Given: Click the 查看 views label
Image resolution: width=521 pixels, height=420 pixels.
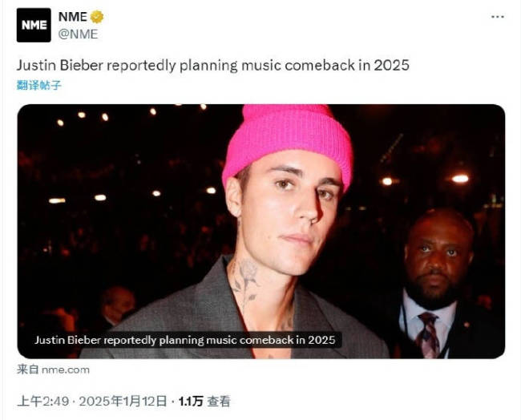Looking at the screenshot, I should click(219, 401).
